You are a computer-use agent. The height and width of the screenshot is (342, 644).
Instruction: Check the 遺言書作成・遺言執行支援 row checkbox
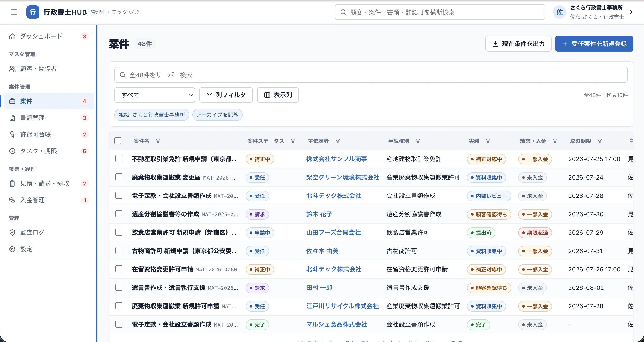(x=119, y=287)
